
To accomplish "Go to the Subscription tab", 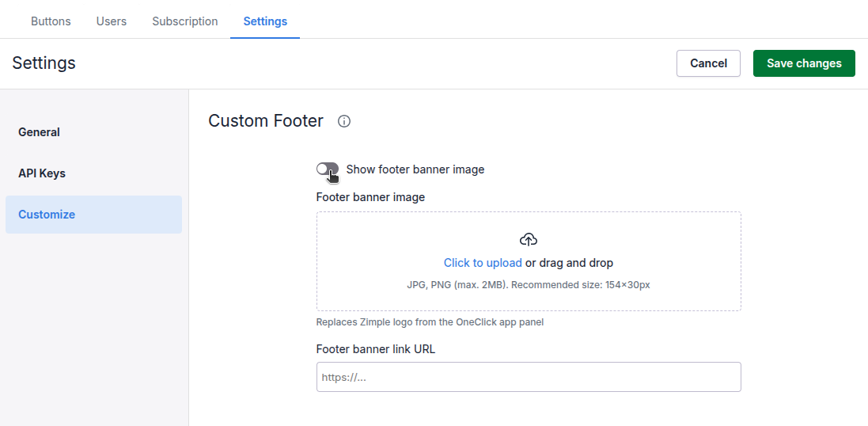I will click(x=185, y=21).
